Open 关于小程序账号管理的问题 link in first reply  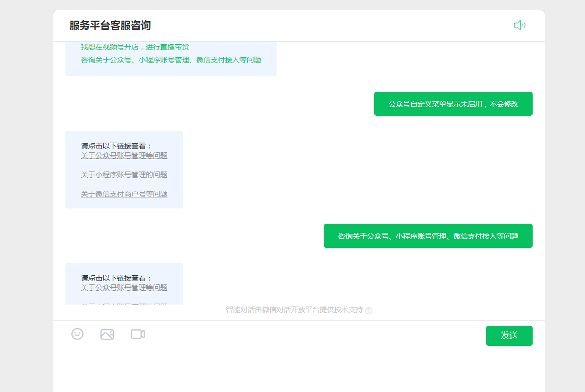pyautogui.click(x=124, y=175)
